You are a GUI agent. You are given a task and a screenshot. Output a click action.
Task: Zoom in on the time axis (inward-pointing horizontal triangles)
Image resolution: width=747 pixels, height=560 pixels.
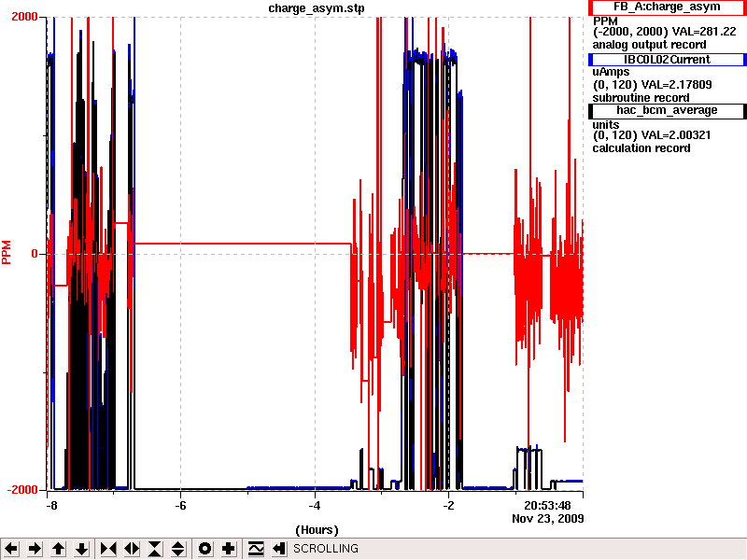[x=108, y=549]
